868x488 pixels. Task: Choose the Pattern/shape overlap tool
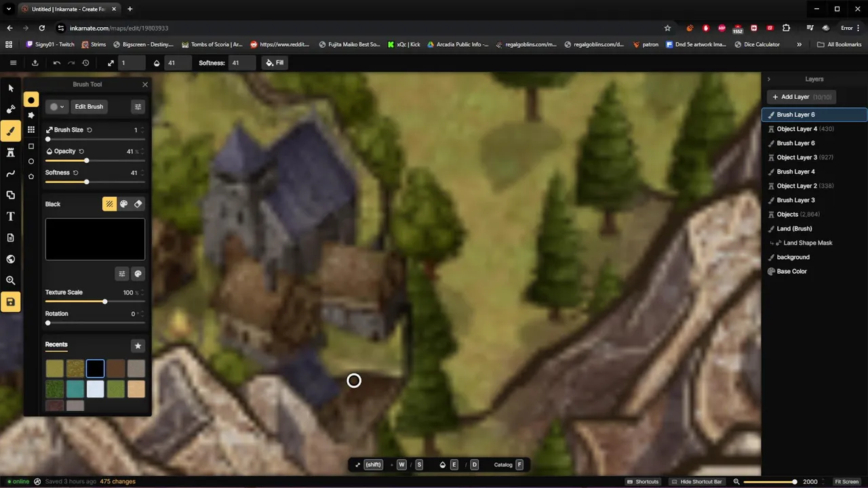point(11,195)
